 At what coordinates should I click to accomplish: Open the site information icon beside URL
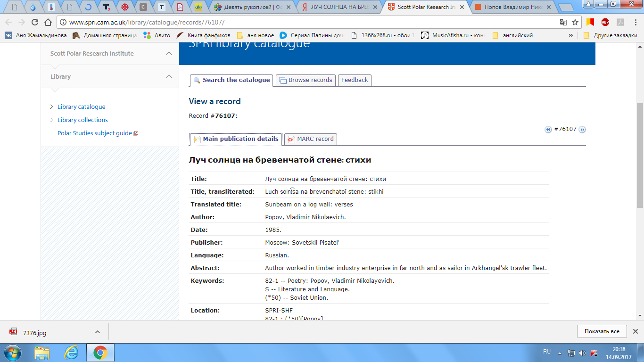(63, 22)
